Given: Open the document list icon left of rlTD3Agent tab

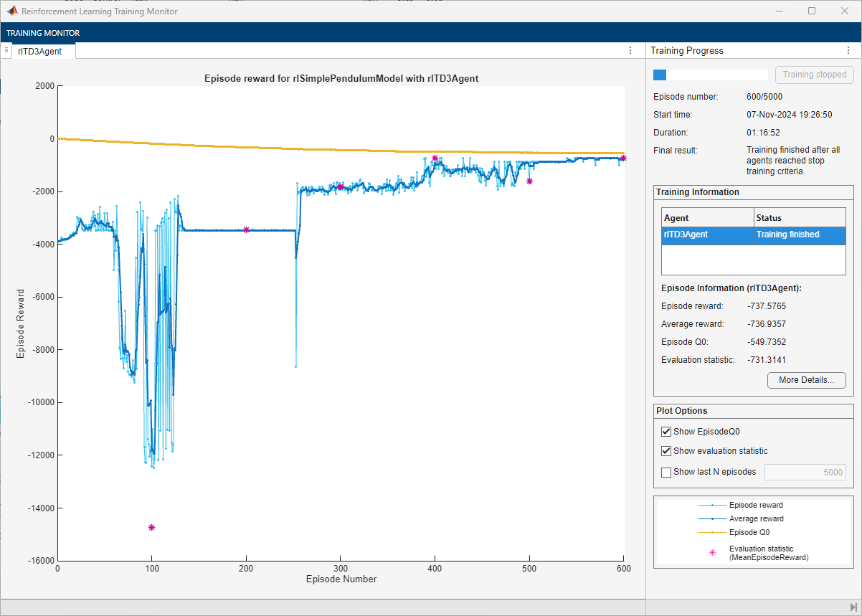Looking at the screenshot, I should (x=6, y=50).
